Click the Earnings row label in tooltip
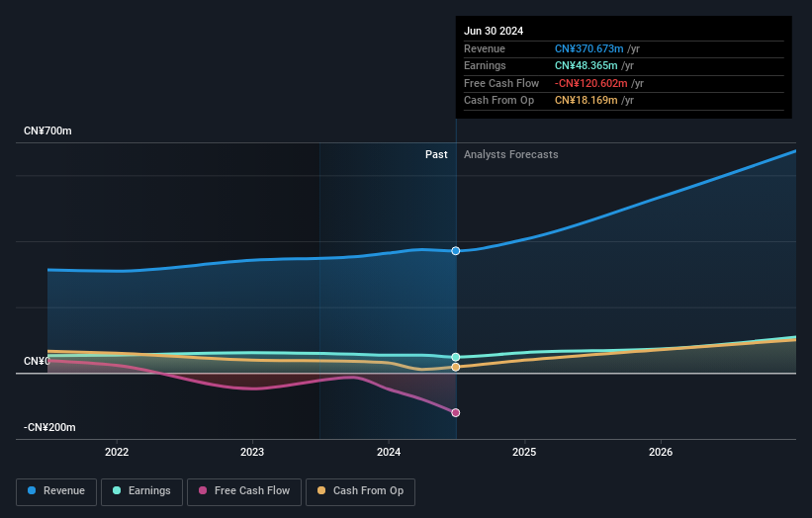Image resolution: width=812 pixels, height=518 pixels. point(485,65)
